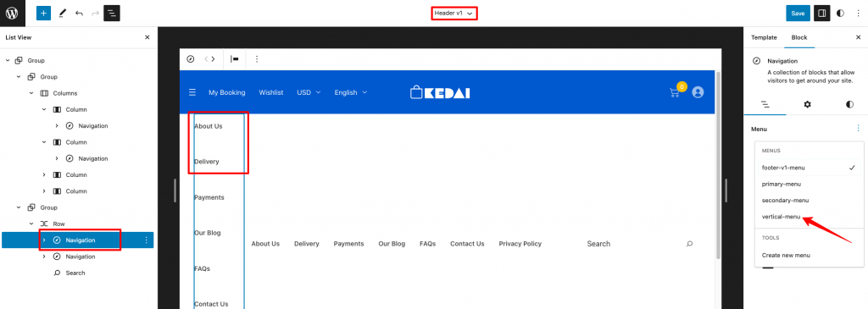Image resolution: width=868 pixels, height=309 pixels.
Task: Undo the last change
Action: (79, 13)
